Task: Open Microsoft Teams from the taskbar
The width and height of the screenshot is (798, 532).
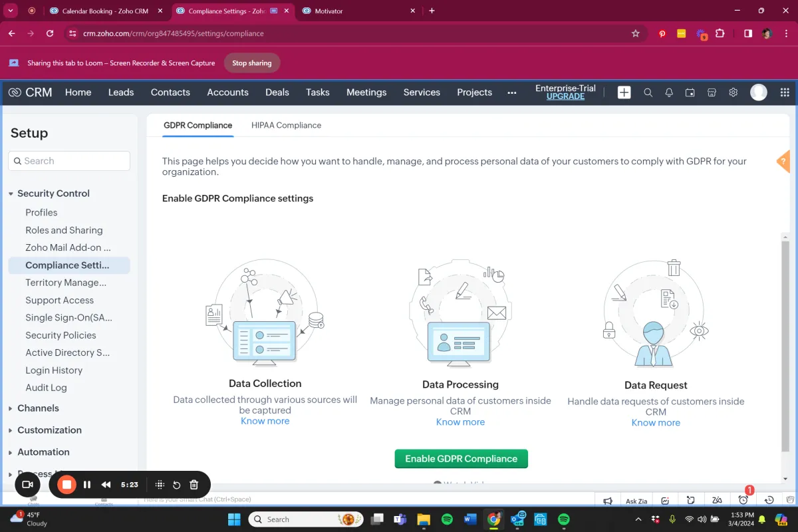Action: [400, 519]
